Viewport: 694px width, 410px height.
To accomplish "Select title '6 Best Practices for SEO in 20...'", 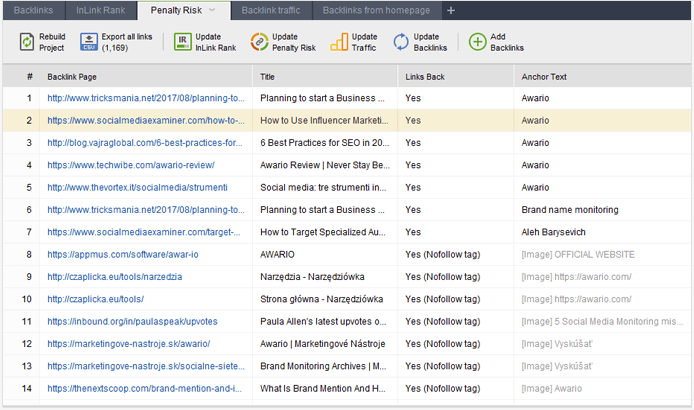I will pyautogui.click(x=324, y=143).
